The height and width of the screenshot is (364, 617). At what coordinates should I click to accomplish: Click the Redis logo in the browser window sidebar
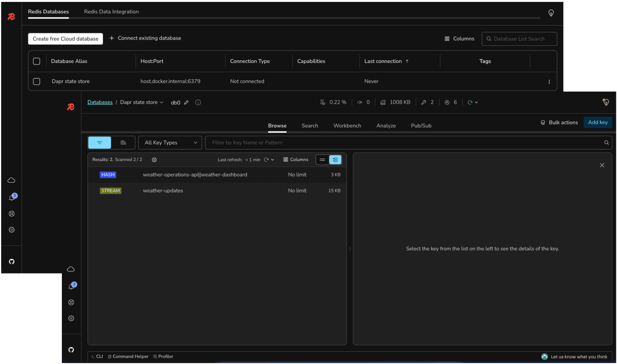coord(71,107)
